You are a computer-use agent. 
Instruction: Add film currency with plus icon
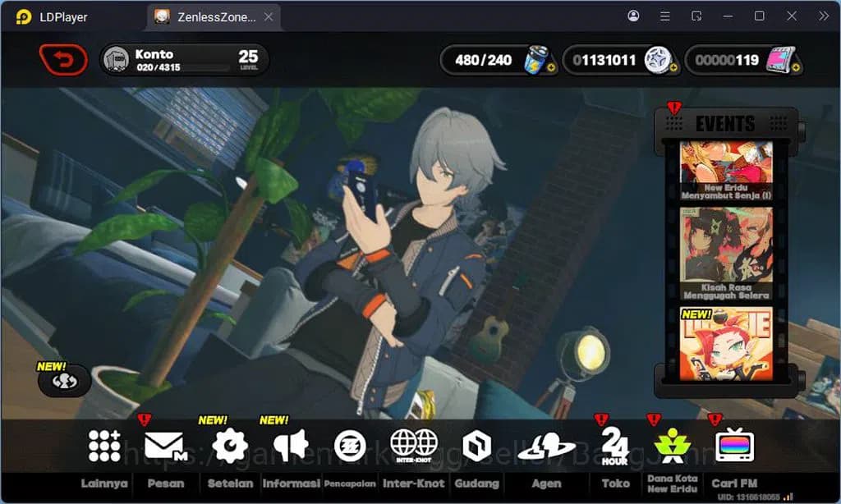coord(796,67)
